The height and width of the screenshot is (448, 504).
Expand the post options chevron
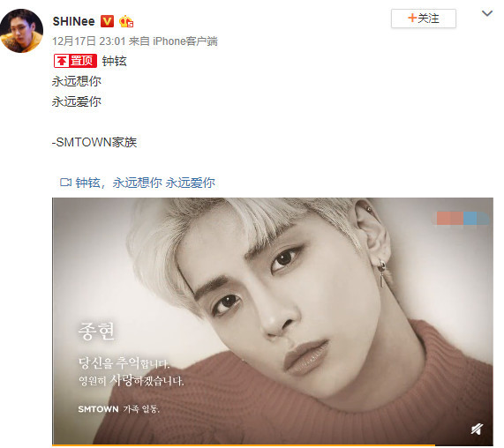point(487,13)
